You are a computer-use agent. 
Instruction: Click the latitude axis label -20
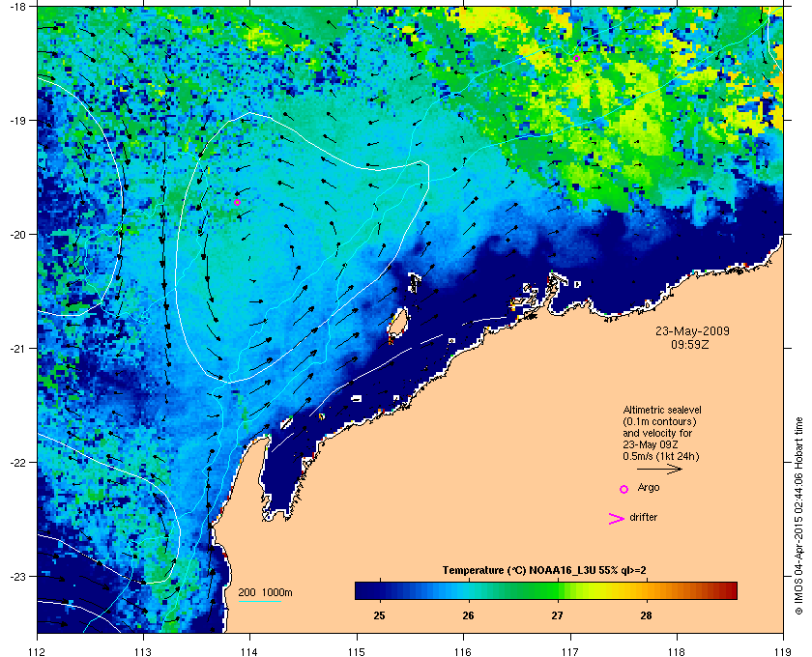coord(18,235)
